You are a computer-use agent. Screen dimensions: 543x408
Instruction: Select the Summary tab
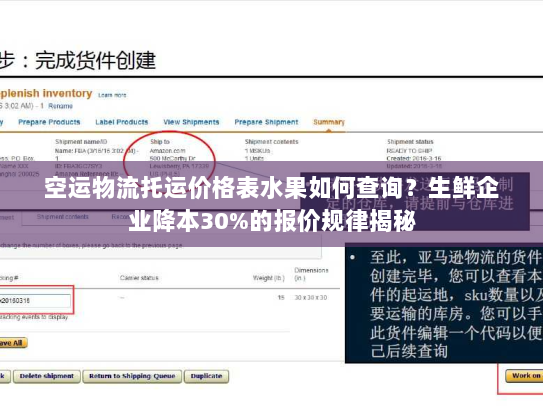329,122
